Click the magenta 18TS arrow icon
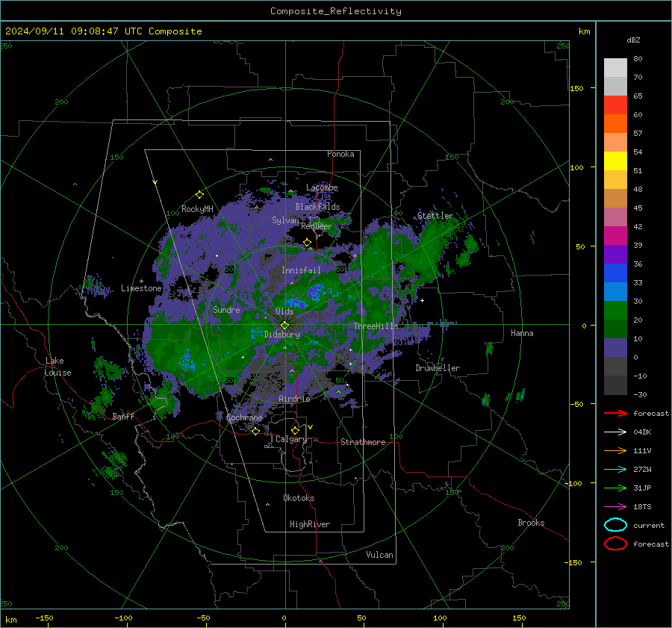 click(615, 507)
